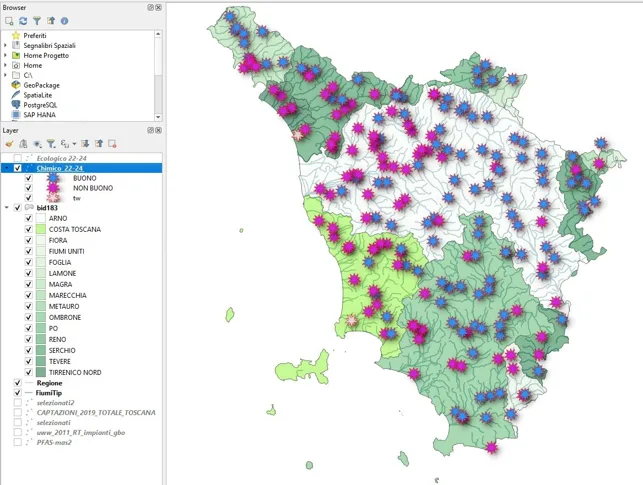Image resolution: width=643 pixels, height=485 pixels.
Task: Select the GeoPackage browser entry
Action: [x=41, y=85]
